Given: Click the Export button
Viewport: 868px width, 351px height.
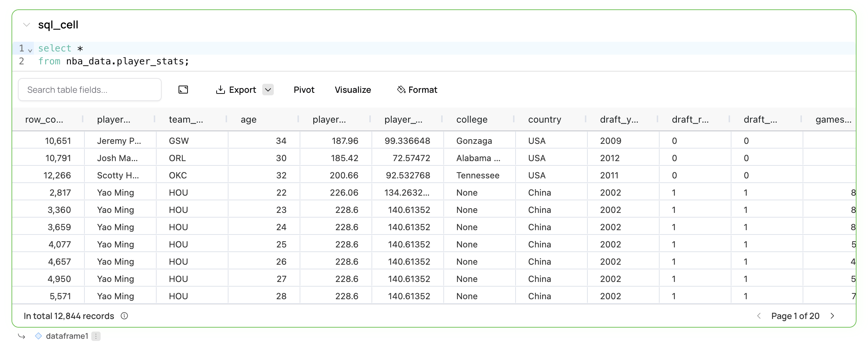Looking at the screenshot, I should (x=236, y=90).
